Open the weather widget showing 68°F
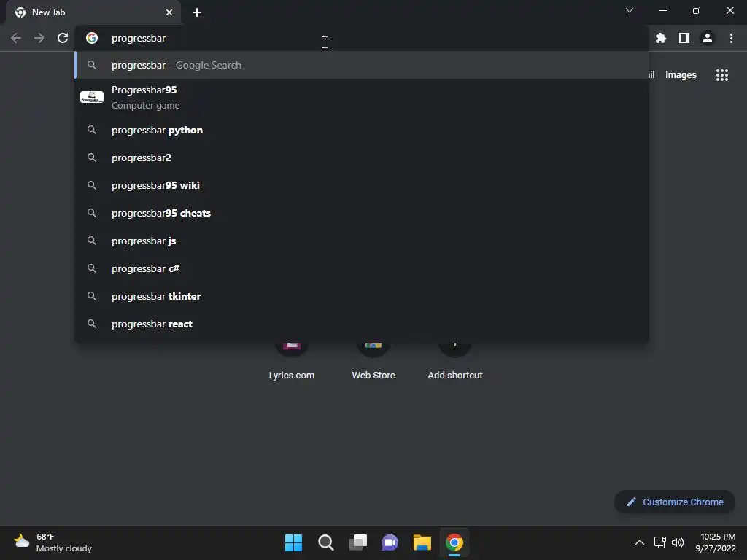Screen dimensions: 747x560 (x=53, y=542)
